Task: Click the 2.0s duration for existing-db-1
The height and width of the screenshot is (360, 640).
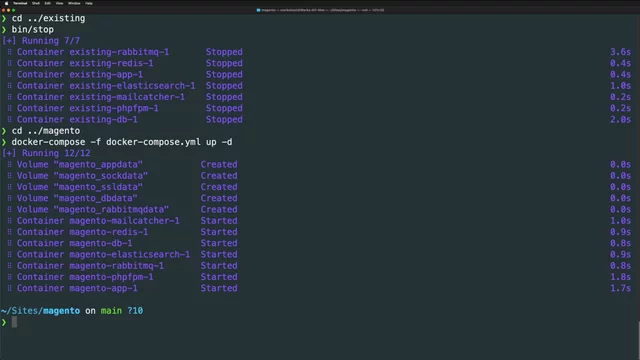Action: 620,120
